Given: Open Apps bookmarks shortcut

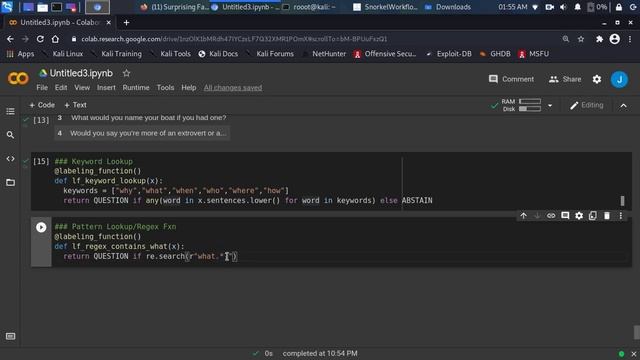Looking at the screenshot, I should point(20,54).
